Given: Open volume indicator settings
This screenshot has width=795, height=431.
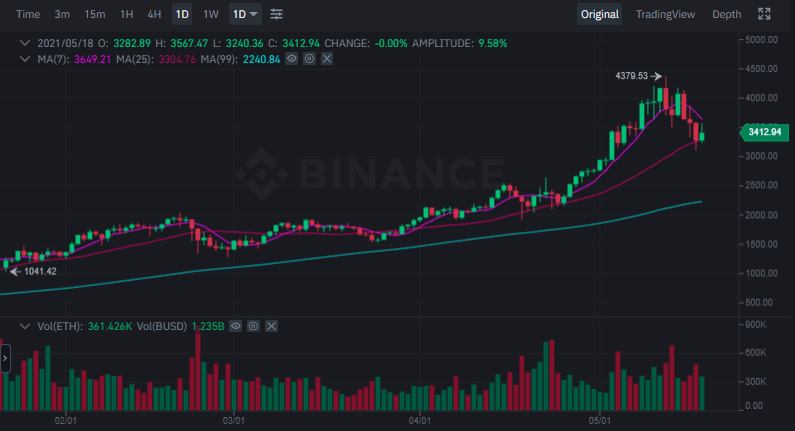Looking at the screenshot, I should [x=253, y=326].
